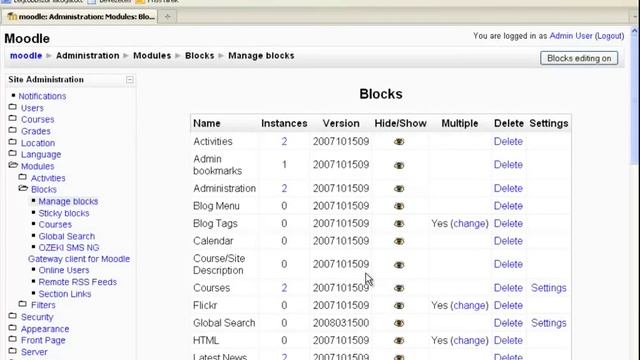Viewport: 640px width, 360px height.
Task: Expand the Activities folder under Modules
Action: click(23, 178)
